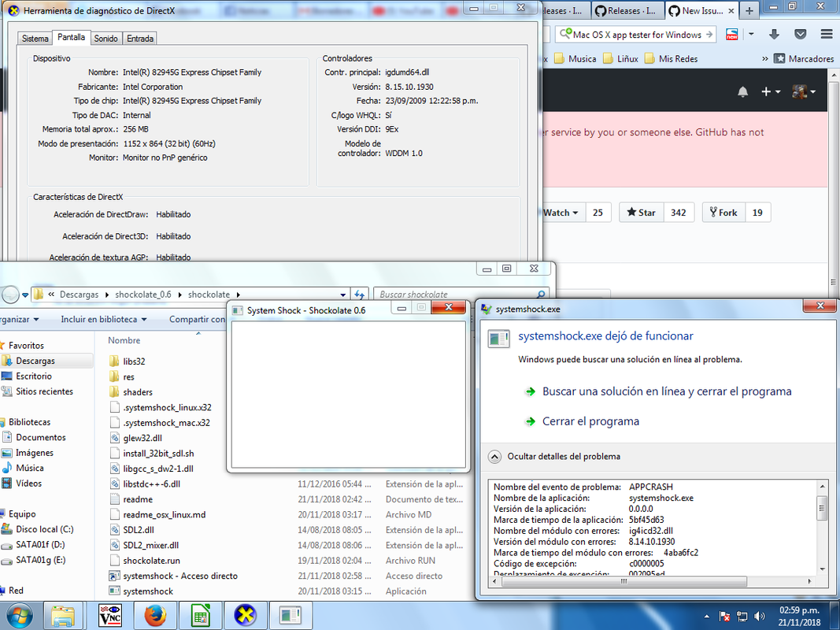
Task: Open the Firefox downloads arrow
Action: (x=774, y=35)
